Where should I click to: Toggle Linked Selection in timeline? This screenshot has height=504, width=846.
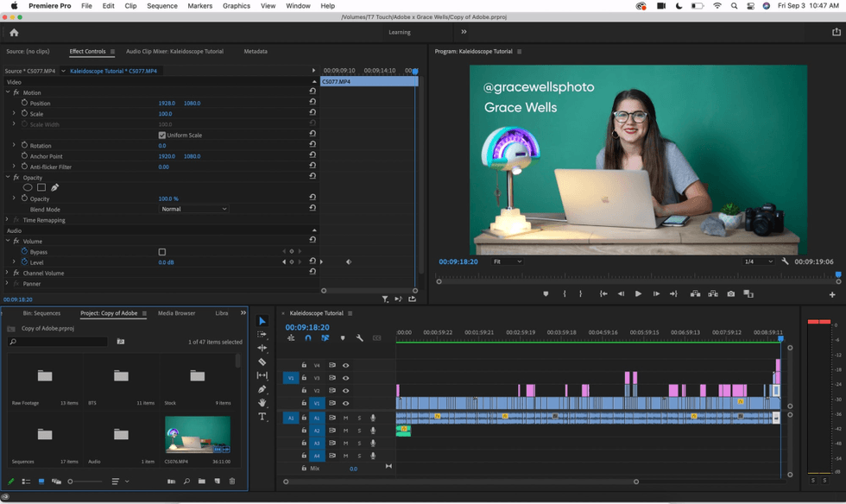point(325,337)
